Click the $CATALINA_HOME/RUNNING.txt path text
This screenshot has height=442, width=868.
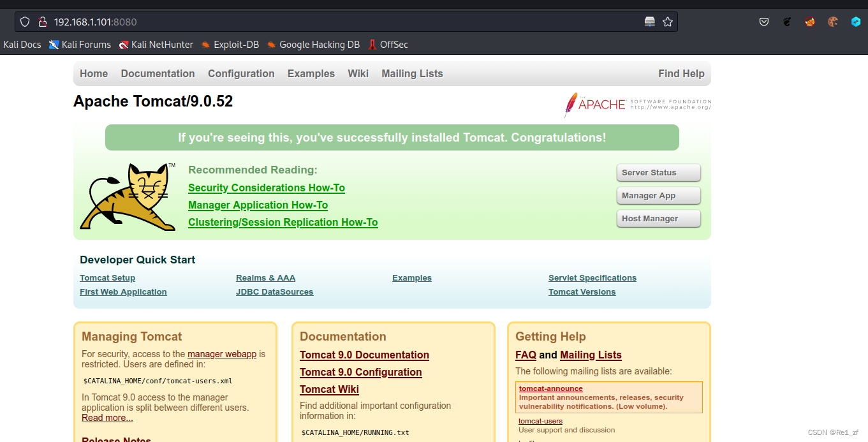pyautogui.click(x=355, y=433)
